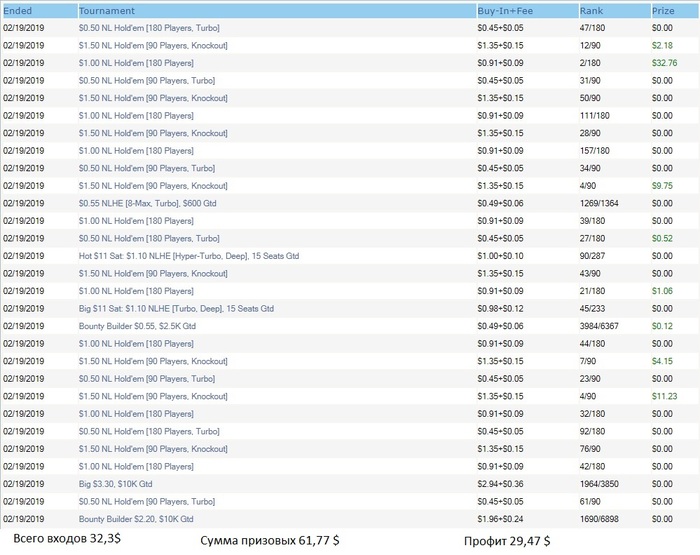Click the $9.75 prize value
700x555 pixels.
(x=662, y=186)
